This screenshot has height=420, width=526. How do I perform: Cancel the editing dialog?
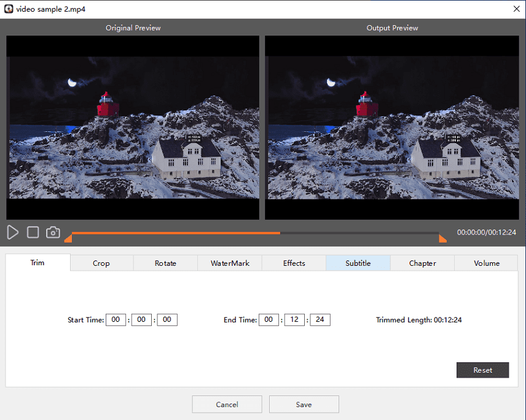[227, 404]
